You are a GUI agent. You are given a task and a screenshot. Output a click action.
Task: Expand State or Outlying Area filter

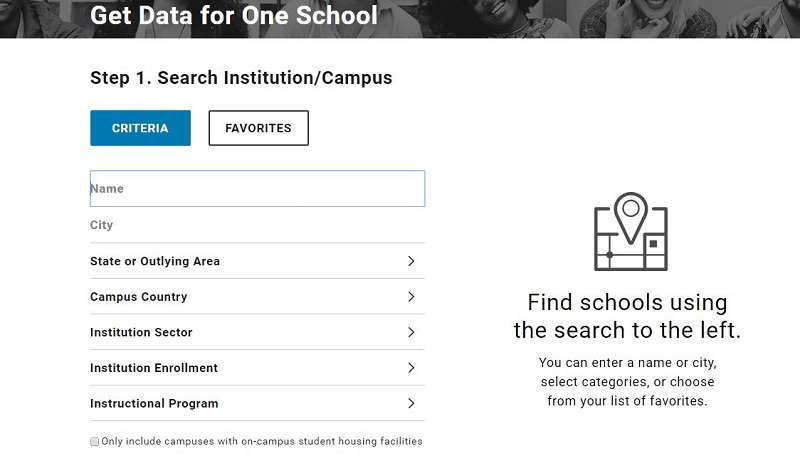[x=155, y=261]
